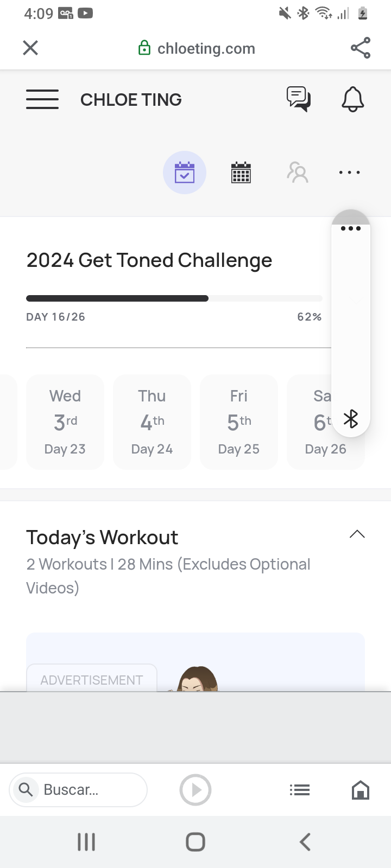Open the notifications bell

352,99
